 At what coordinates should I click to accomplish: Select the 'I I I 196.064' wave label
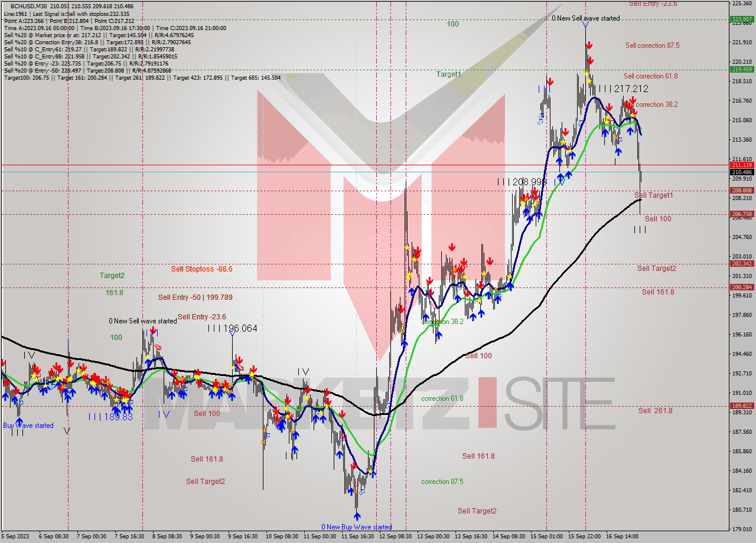232,328
